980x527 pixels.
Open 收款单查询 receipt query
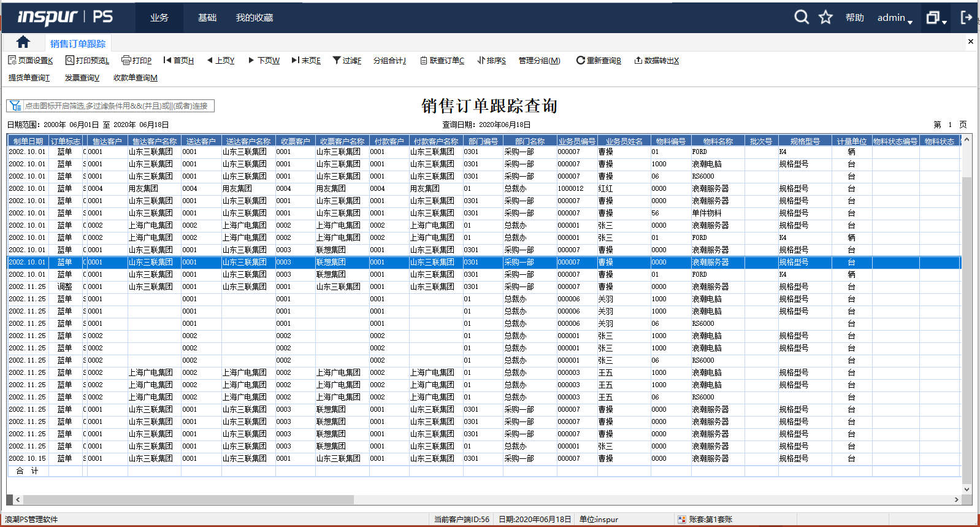pos(136,77)
